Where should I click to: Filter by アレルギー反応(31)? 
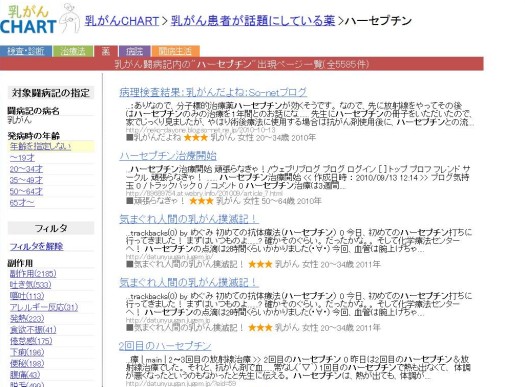[44, 307]
